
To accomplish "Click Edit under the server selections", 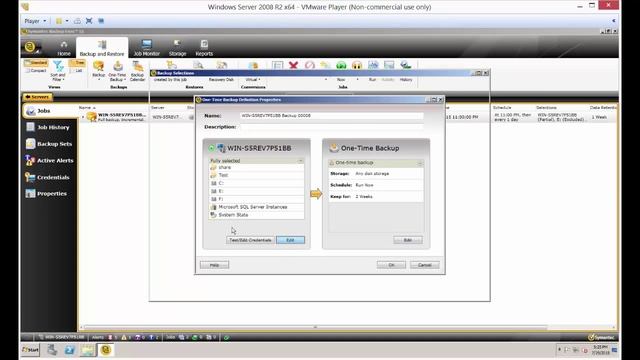I will tap(290, 240).
